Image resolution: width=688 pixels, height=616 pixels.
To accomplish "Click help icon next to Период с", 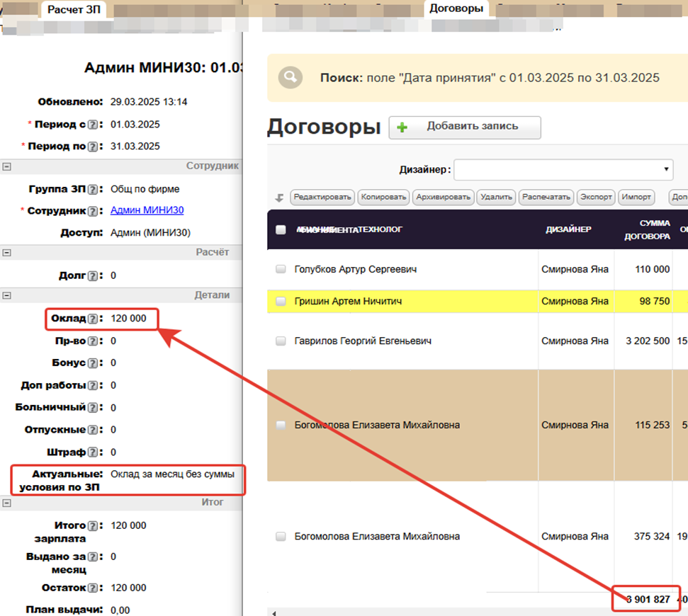I will click(x=92, y=125).
